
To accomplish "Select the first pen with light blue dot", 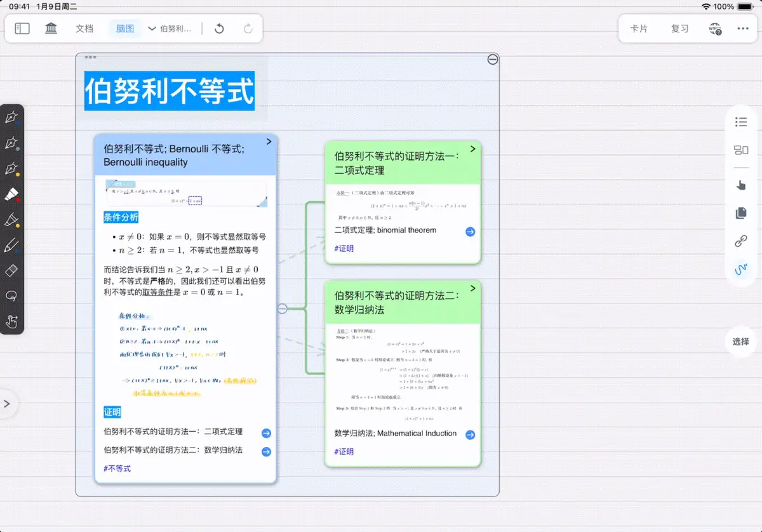I will [11, 117].
